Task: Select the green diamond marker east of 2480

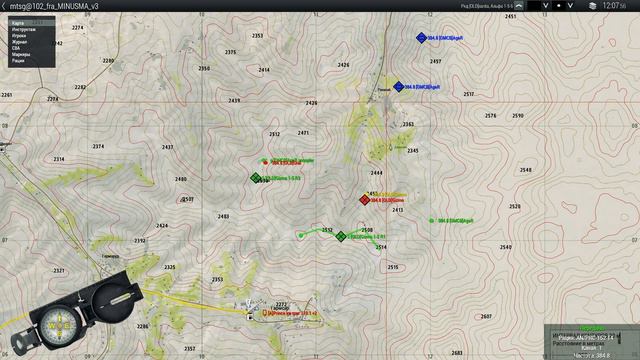Action: pyautogui.click(x=256, y=178)
